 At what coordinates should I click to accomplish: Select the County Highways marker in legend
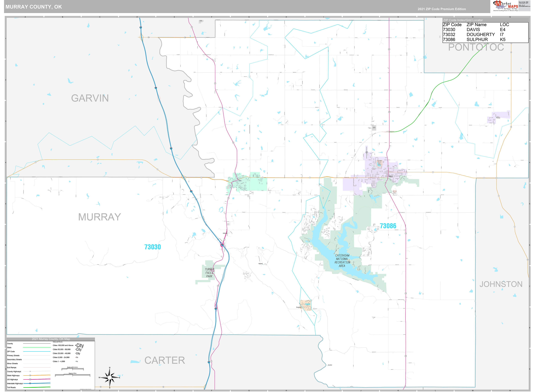tap(30, 372)
